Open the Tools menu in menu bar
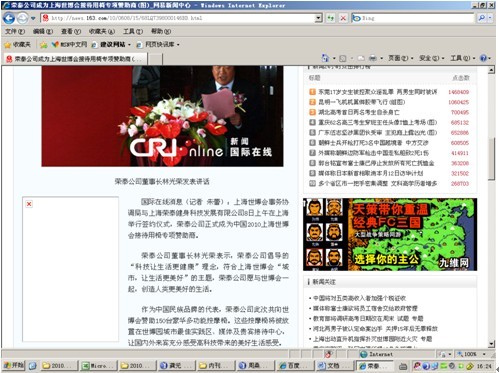 (x=133, y=31)
